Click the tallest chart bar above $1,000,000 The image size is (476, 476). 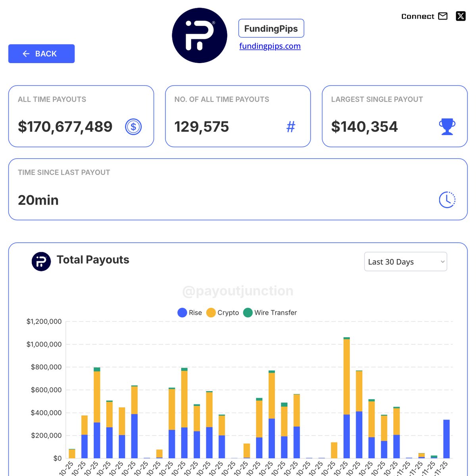tap(347, 398)
